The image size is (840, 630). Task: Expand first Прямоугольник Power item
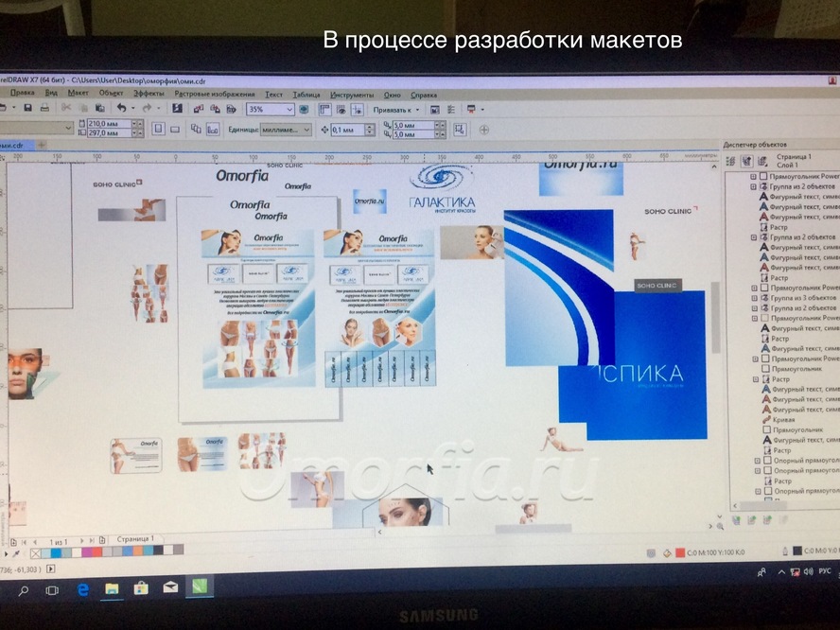[x=753, y=176]
